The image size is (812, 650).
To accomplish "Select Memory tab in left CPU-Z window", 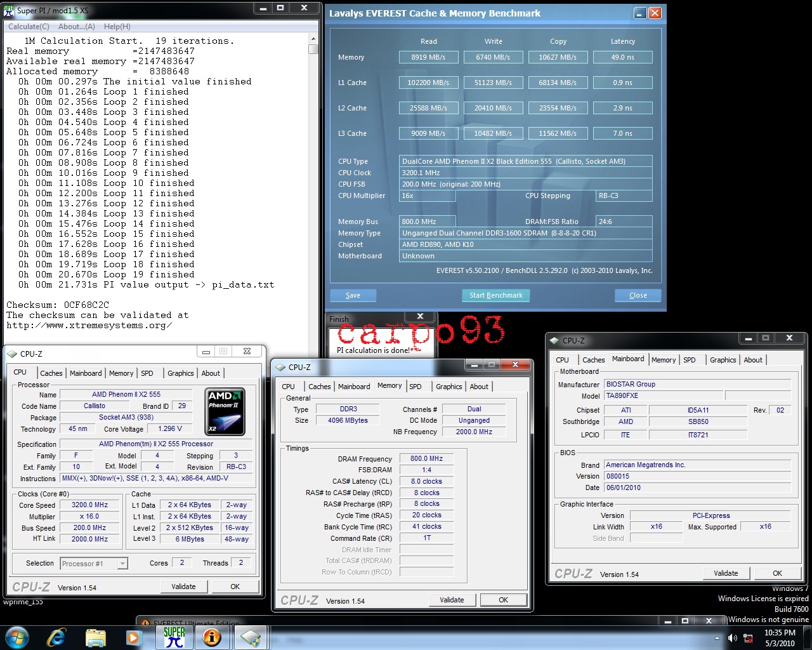I will pos(121,373).
